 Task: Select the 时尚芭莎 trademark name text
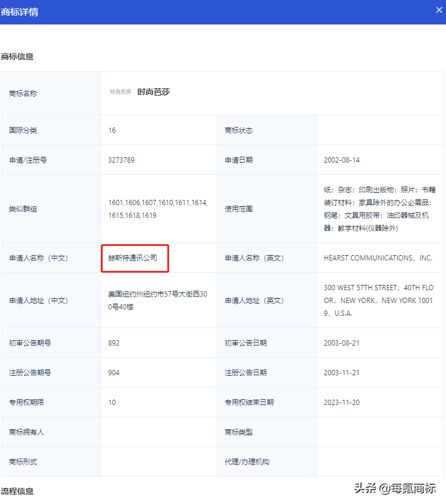coord(153,92)
